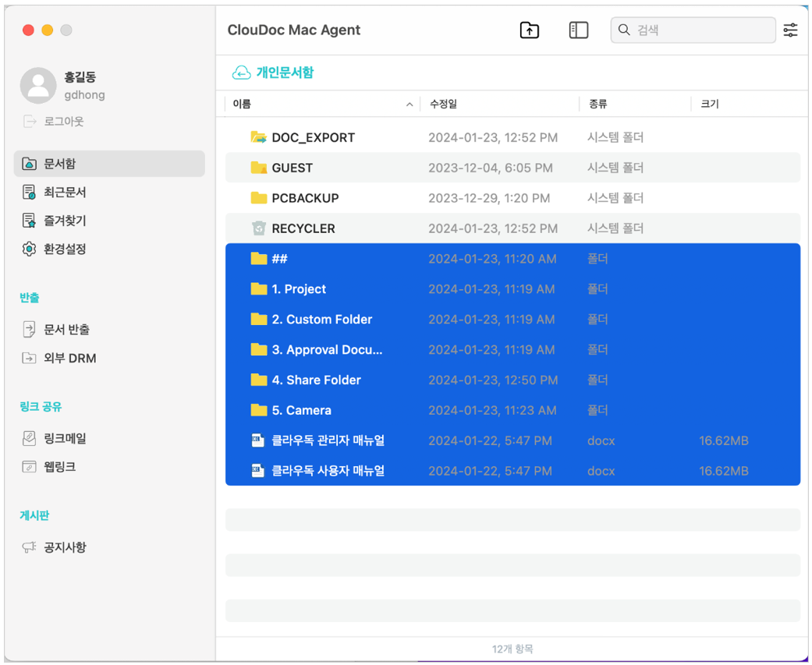Screen dimensions: 812x665
Task: Click the 1. Project folder icon
Action: [258, 288]
